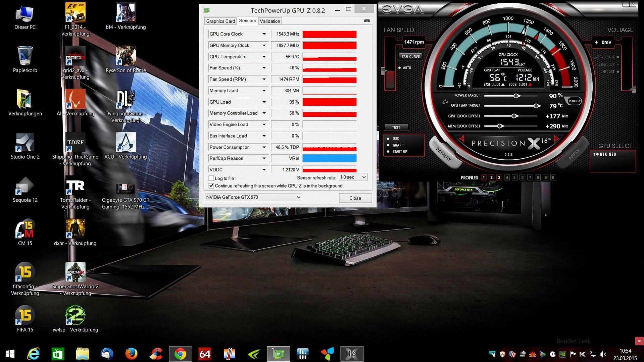Expand the GPU Memory Clock sensor dropdown
The image size is (644, 362).
pos(264,46)
